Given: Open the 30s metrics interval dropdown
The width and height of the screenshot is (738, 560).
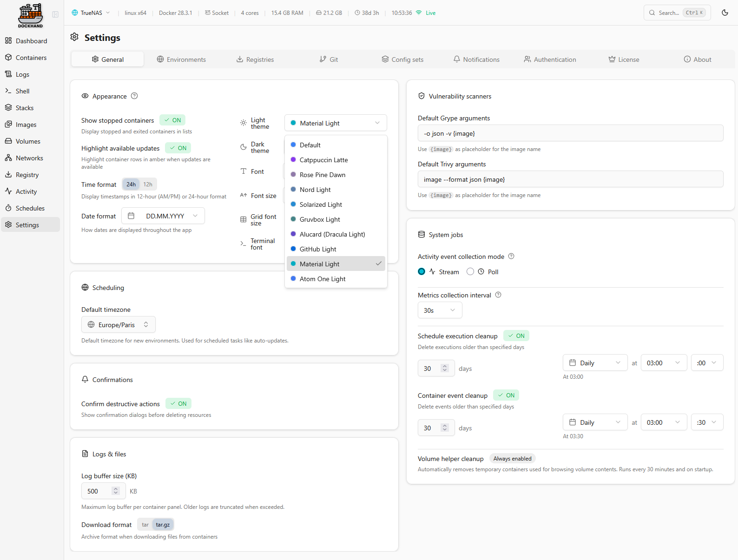Looking at the screenshot, I should click(x=440, y=310).
